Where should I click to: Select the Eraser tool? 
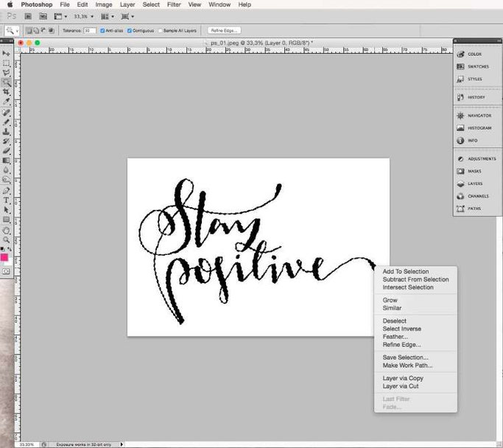click(x=6, y=151)
